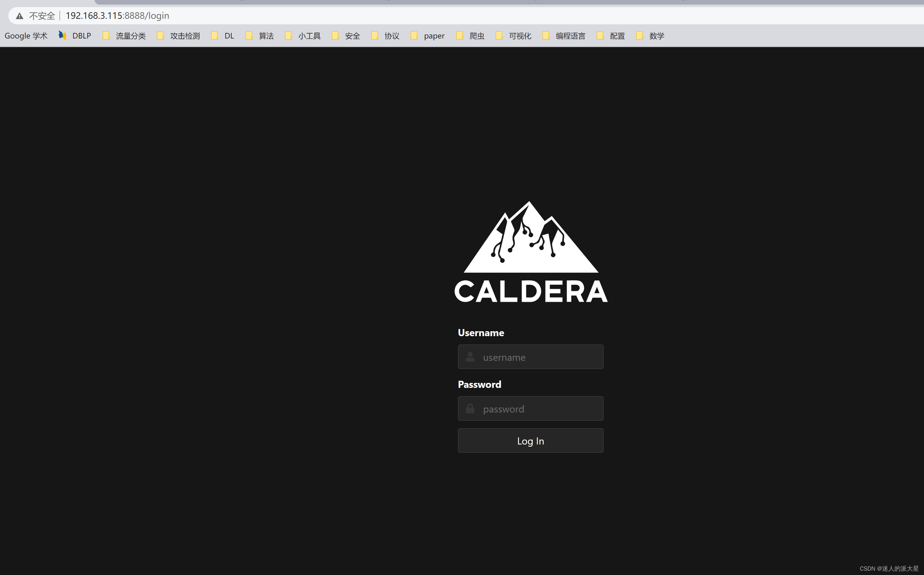Click the password input field
Screen dimensions: 924x575
530,408
